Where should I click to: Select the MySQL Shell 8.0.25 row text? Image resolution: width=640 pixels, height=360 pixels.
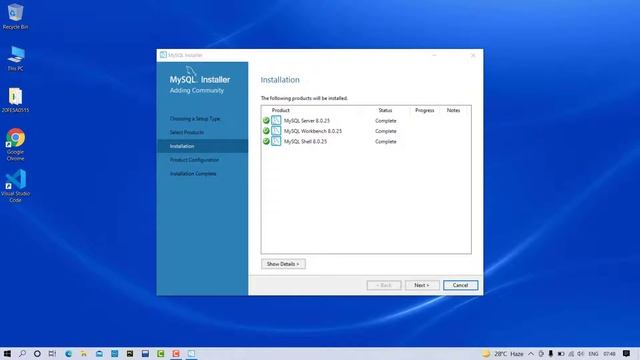pos(305,141)
